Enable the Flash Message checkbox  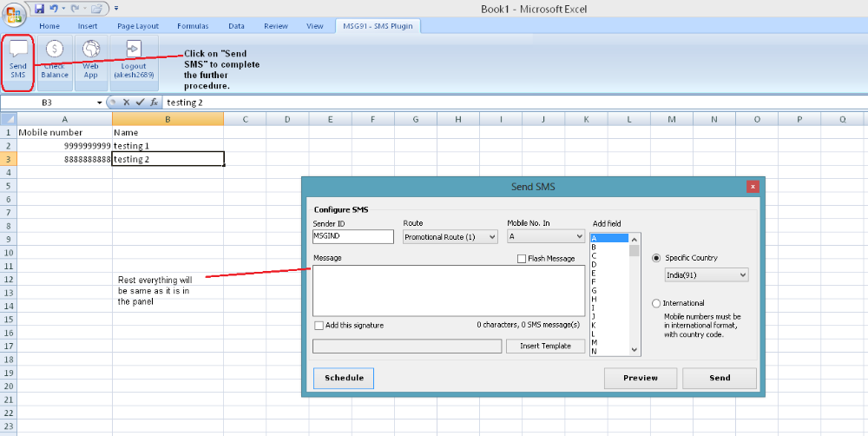522,259
